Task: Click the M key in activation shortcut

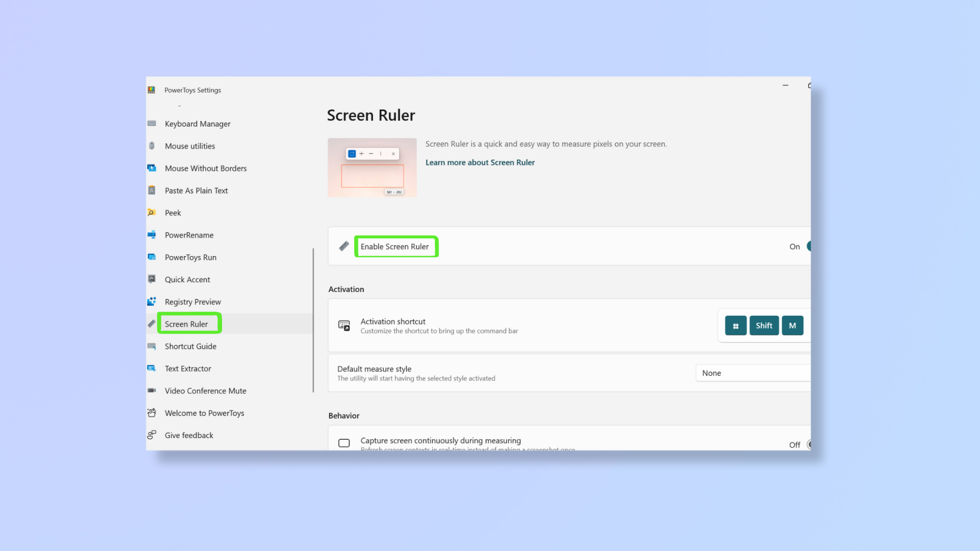Action: coord(792,325)
